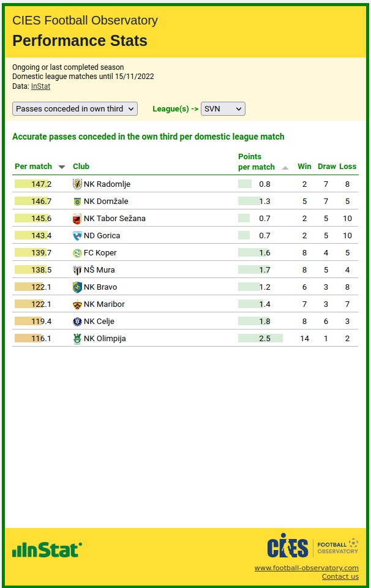
Task: Click the FC Koper club crest icon
Action: click(x=77, y=253)
